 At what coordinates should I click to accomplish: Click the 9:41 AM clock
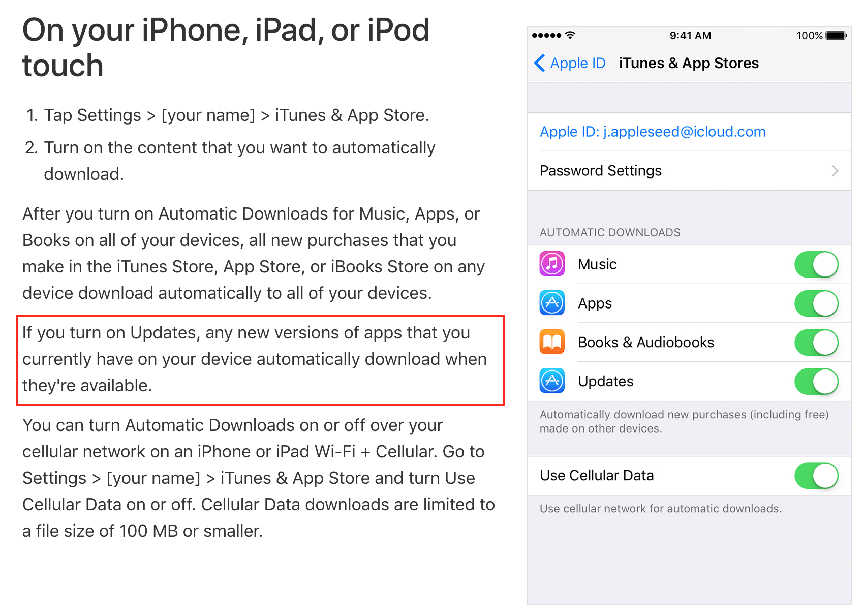click(690, 36)
